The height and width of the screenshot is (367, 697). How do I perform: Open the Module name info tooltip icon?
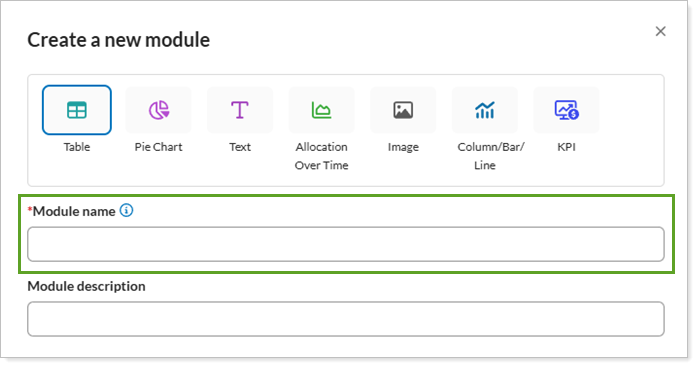click(127, 210)
